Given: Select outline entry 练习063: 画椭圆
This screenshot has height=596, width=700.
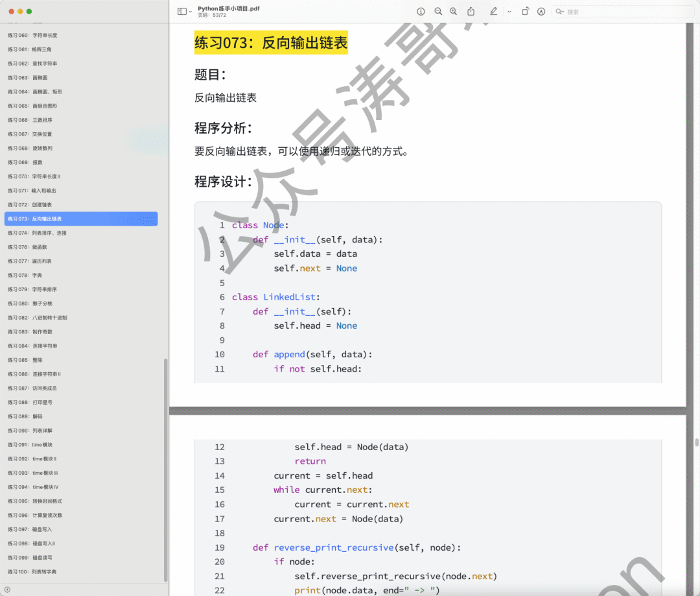Looking at the screenshot, I should pyautogui.click(x=28, y=78).
